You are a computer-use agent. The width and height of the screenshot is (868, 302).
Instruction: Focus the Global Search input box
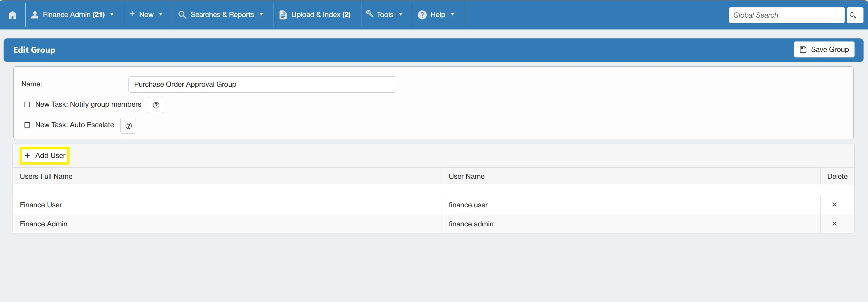pos(787,15)
